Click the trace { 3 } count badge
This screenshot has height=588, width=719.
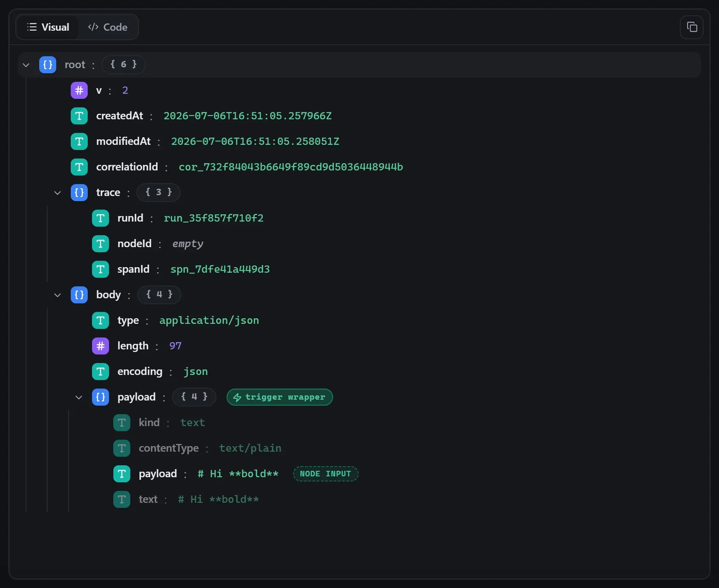click(158, 193)
